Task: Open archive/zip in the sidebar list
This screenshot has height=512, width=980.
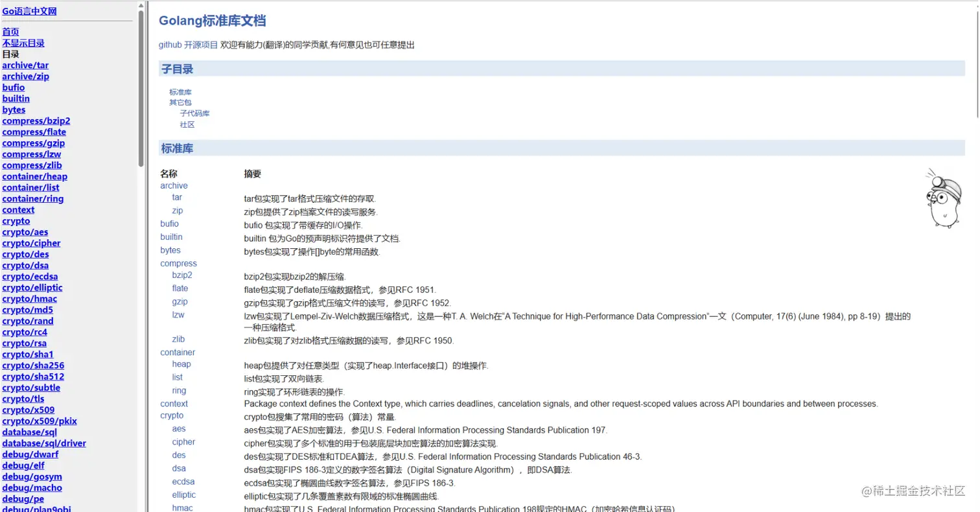Action: 25,76
